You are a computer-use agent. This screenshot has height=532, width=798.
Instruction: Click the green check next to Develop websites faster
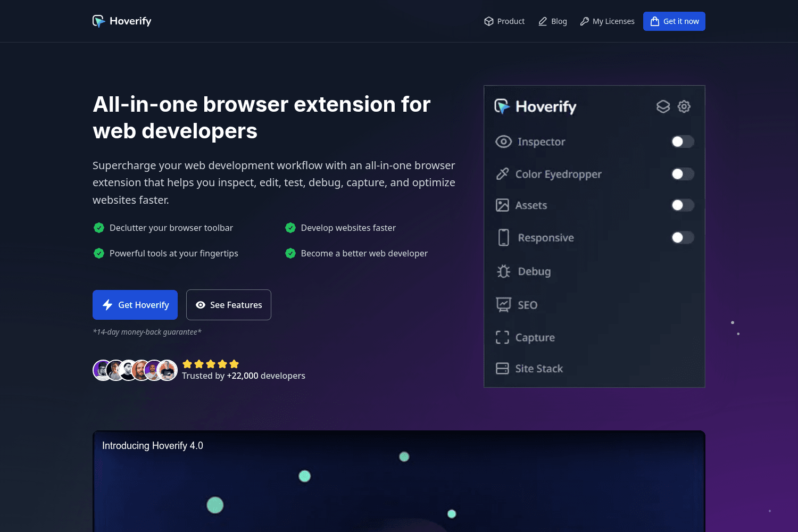[x=290, y=228]
